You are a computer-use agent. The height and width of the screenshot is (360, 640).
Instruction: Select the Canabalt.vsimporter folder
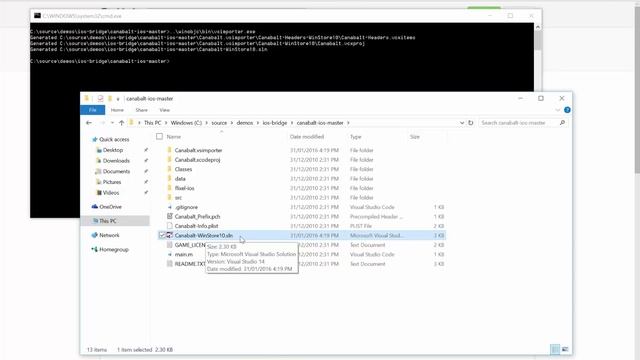(198, 150)
